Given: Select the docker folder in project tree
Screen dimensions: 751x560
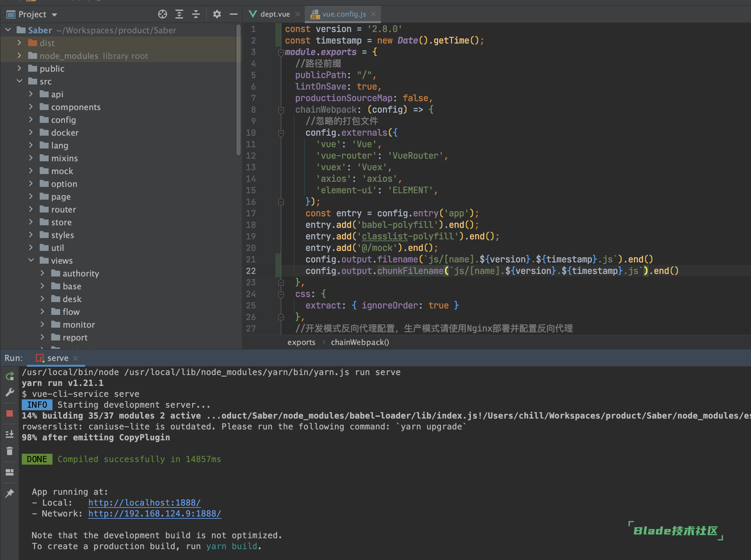Looking at the screenshot, I should [65, 132].
